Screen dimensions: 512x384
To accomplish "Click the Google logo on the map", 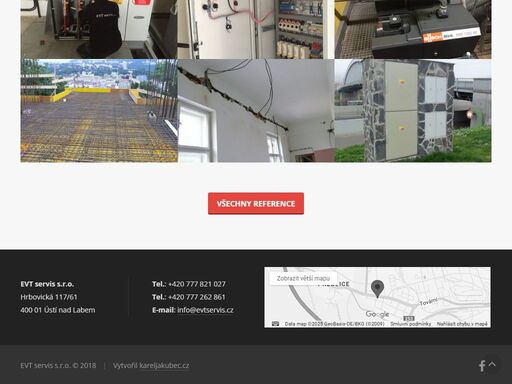I will (377, 314).
